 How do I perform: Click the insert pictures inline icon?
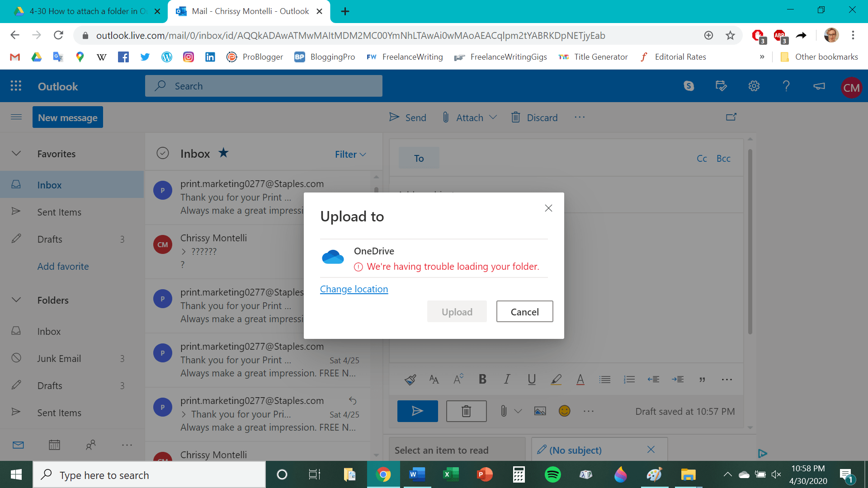tap(540, 411)
